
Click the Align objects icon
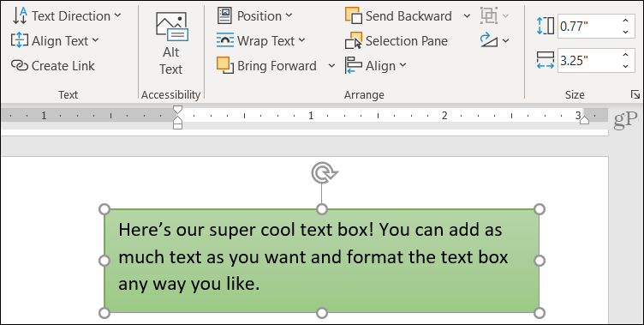click(354, 66)
